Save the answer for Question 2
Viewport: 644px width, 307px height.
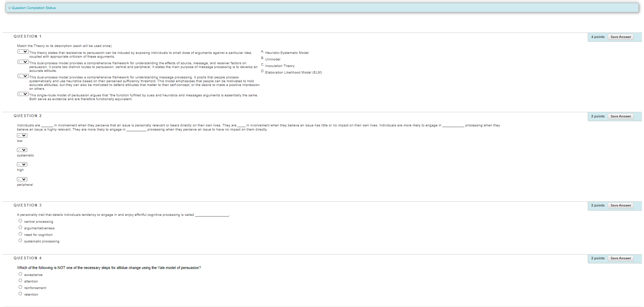(x=621, y=116)
